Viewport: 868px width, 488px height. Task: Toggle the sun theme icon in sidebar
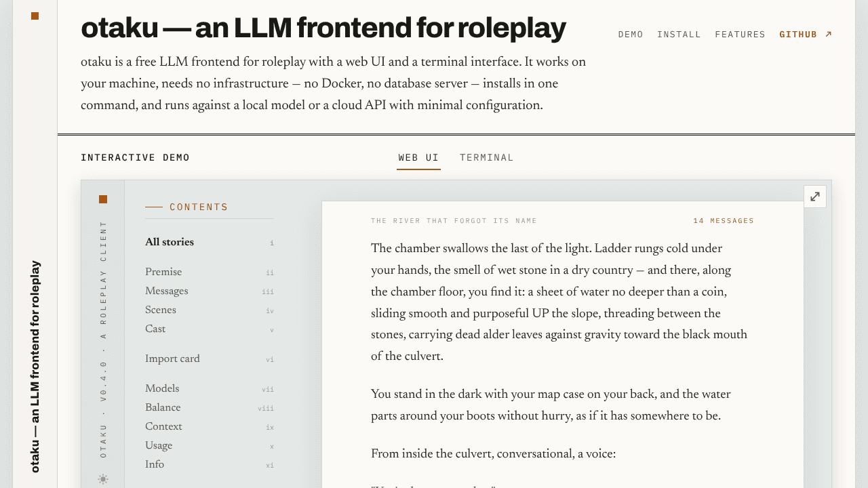(103, 479)
